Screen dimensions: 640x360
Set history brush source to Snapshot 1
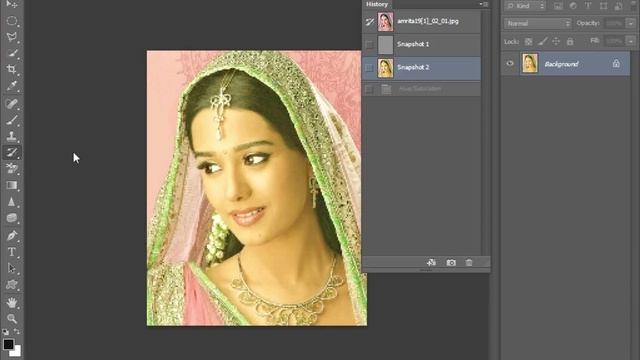coord(369,44)
